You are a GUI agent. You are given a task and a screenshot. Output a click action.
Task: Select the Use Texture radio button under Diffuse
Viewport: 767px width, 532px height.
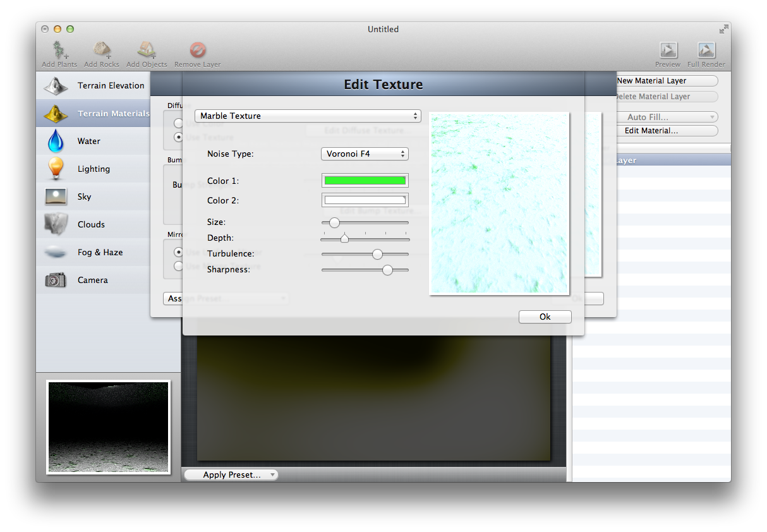tap(179, 137)
